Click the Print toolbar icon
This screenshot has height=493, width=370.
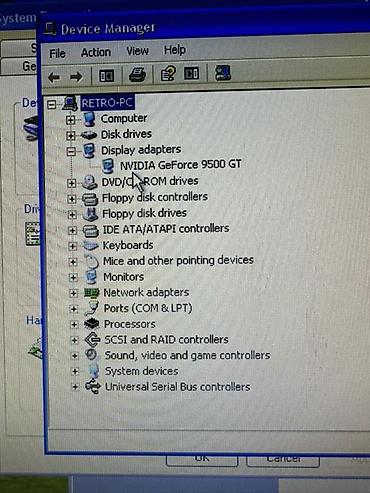point(137,75)
